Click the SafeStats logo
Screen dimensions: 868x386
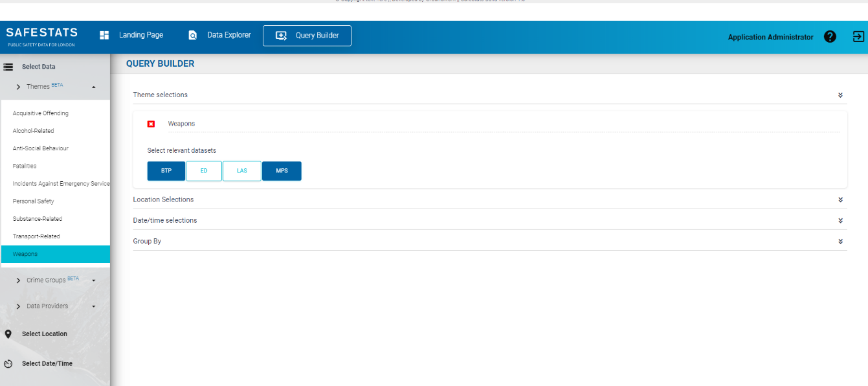[42, 36]
